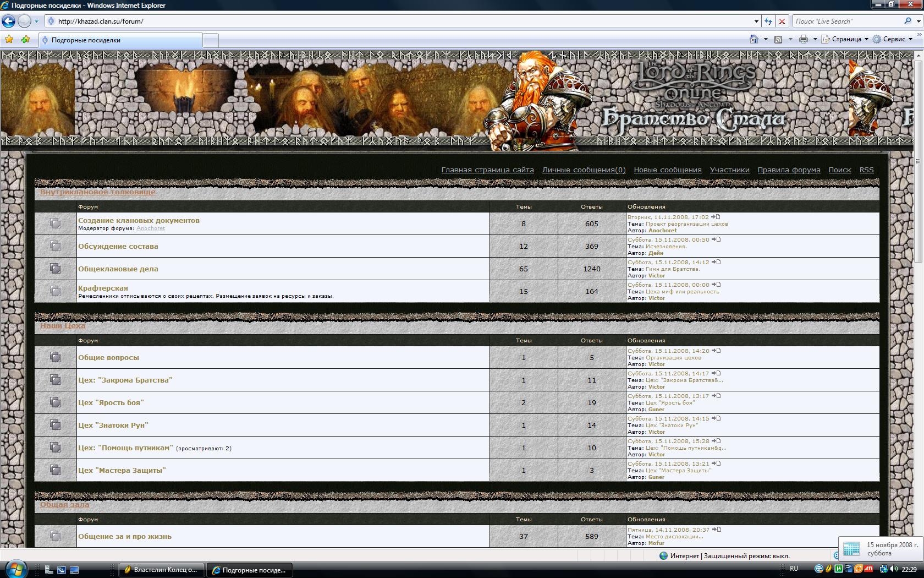Open the forum RSS link
Viewport: 924px width, 578px height.
pyautogui.click(x=866, y=170)
